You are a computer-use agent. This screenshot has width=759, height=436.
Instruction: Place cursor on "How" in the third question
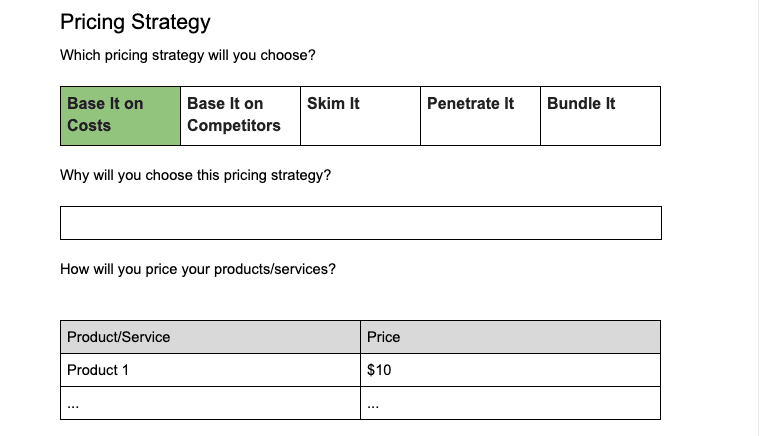(75, 269)
